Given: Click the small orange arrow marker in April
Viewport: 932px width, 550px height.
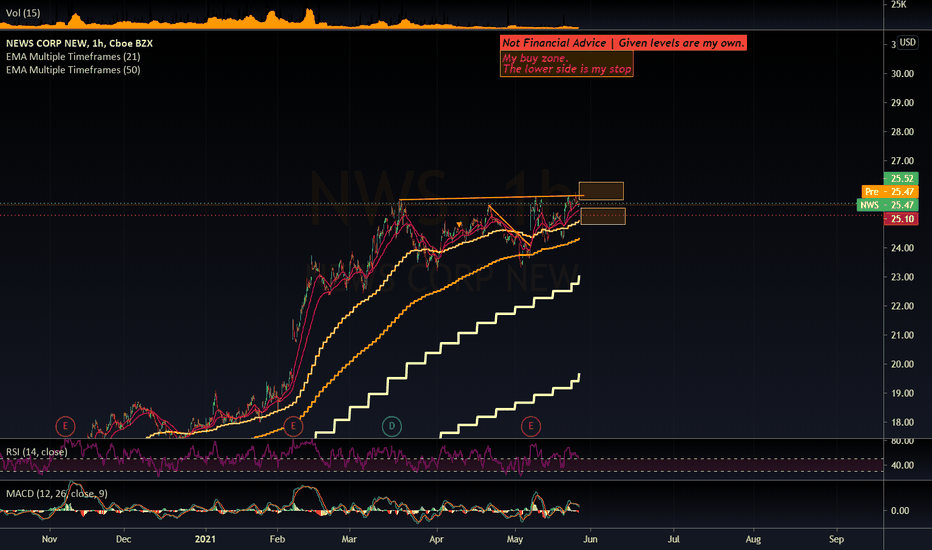Looking at the screenshot, I should click(x=459, y=224).
